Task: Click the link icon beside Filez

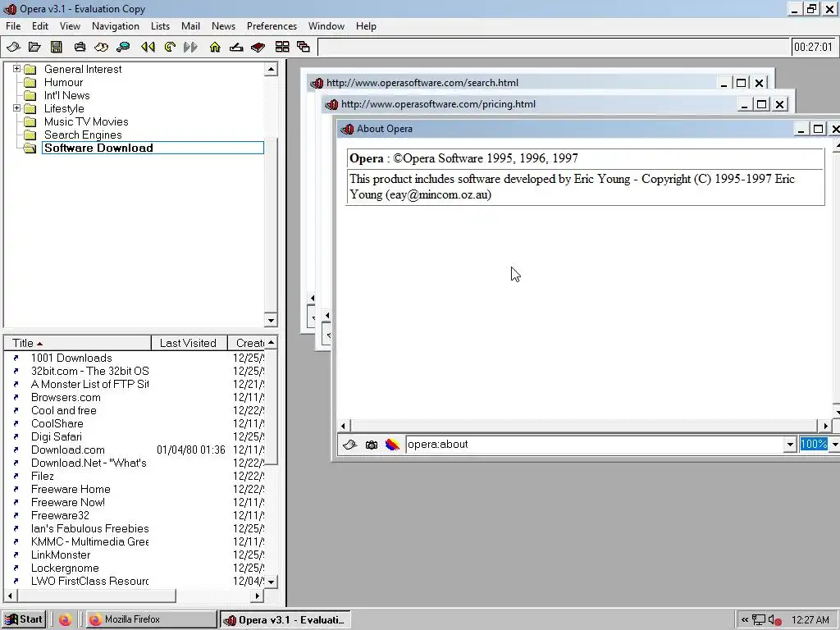Action: coord(16,477)
